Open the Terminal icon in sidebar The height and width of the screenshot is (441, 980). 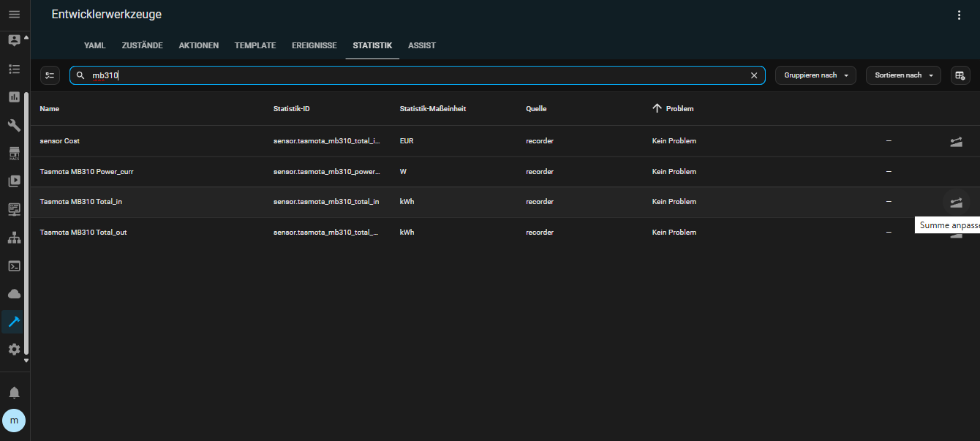pos(14,266)
